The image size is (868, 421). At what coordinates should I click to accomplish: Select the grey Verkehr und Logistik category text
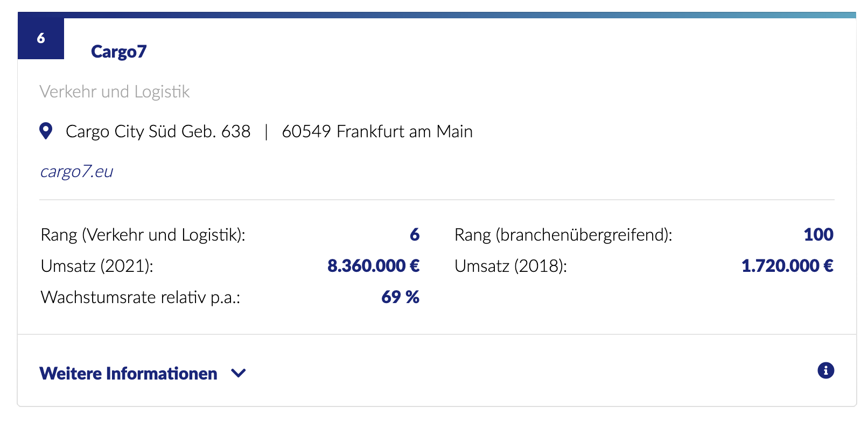coord(114,92)
